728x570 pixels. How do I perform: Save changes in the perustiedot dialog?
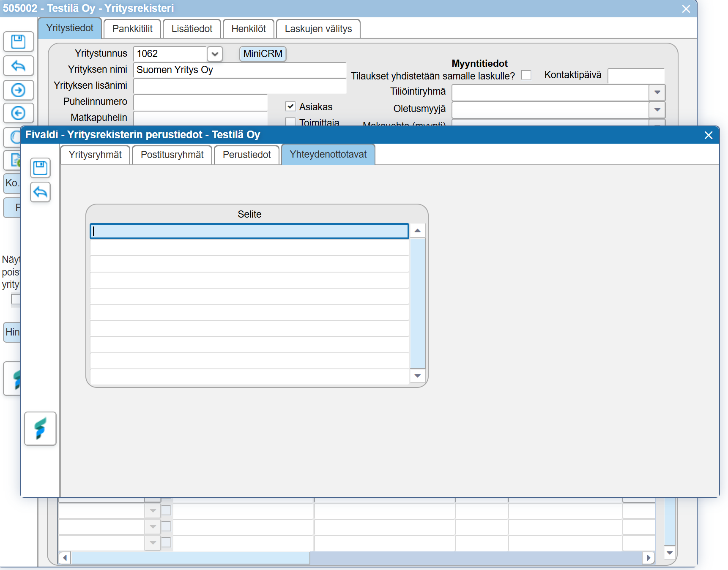tap(41, 168)
